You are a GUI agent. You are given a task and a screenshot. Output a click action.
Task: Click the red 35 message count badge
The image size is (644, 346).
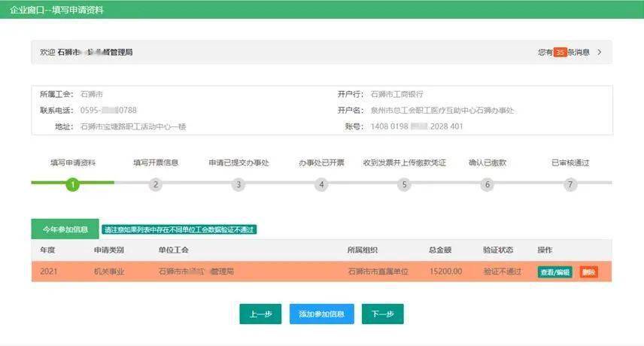[560, 52]
